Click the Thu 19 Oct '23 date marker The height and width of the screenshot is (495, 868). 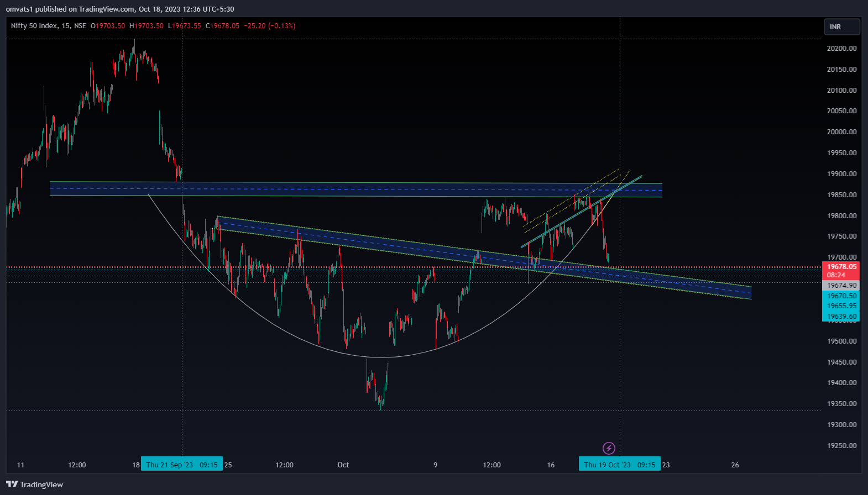[x=620, y=465]
